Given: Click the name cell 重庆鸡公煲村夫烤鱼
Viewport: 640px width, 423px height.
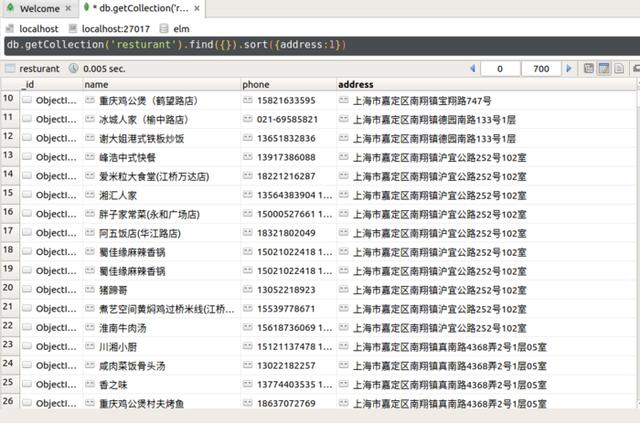Looking at the screenshot, I should coord(162,403).
